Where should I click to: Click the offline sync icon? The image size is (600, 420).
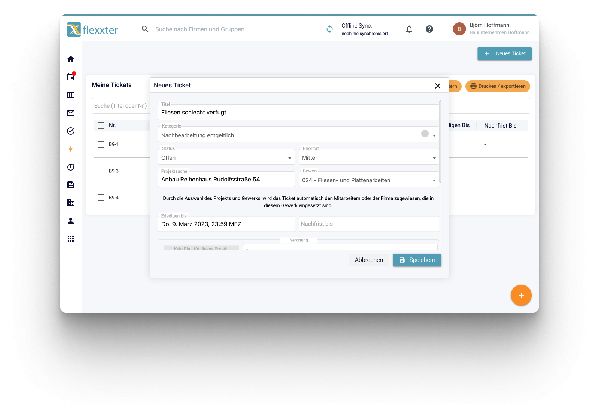point(330,29)
